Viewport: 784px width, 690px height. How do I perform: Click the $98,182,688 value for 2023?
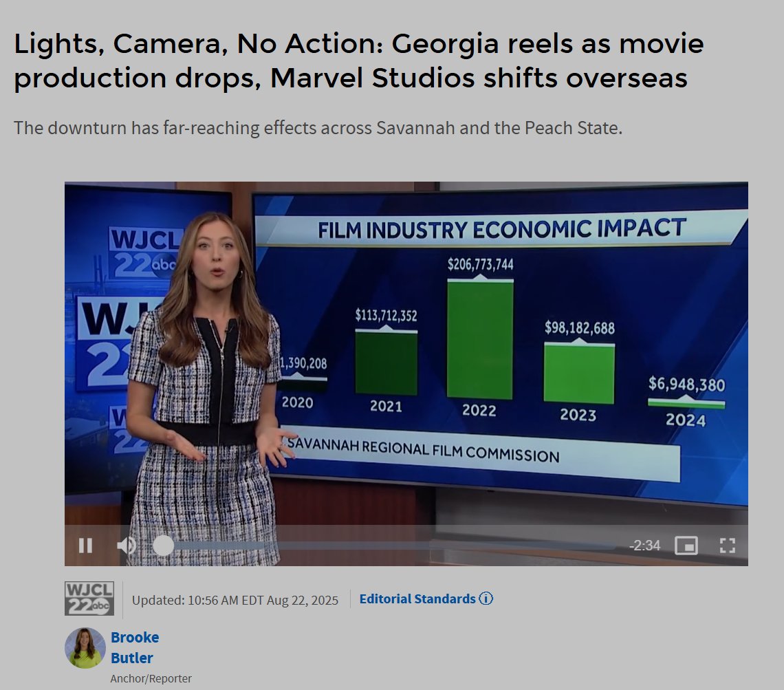point(580,328)
